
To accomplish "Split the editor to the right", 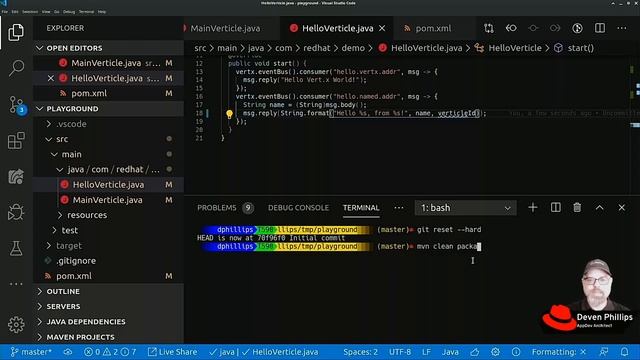I will (600, 28).
